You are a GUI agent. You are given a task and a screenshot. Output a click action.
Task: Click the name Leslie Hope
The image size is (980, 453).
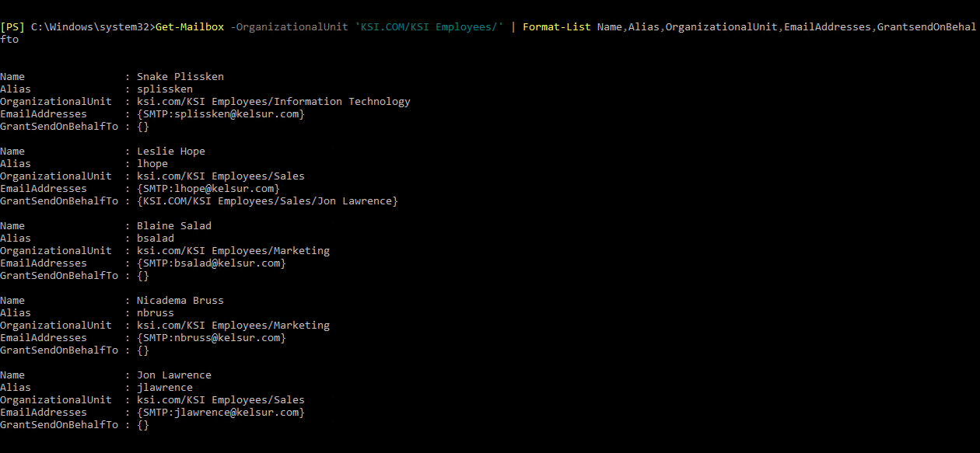pos(171,152)
